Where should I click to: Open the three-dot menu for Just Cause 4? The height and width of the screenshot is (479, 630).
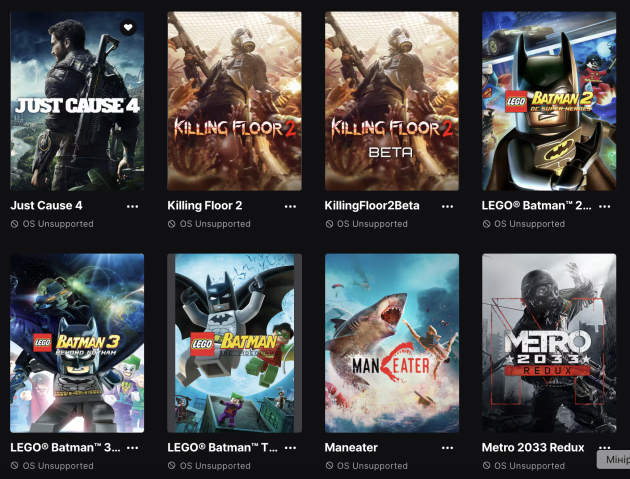133,207
